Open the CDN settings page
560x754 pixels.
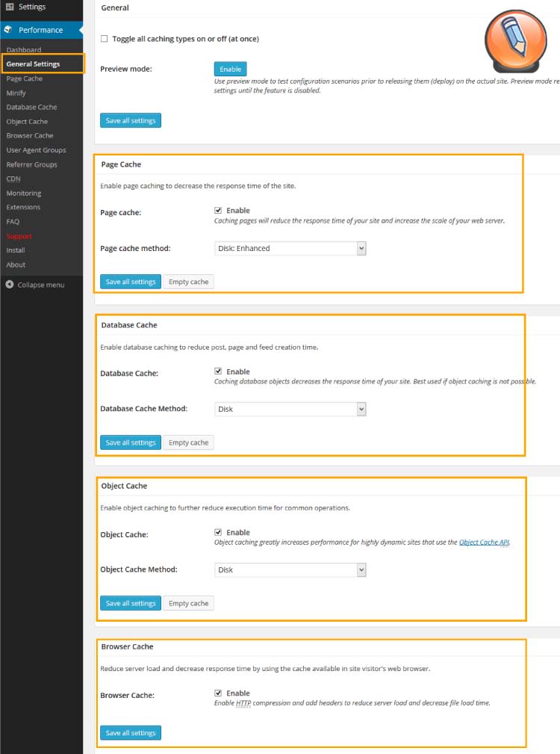[13, 179]
